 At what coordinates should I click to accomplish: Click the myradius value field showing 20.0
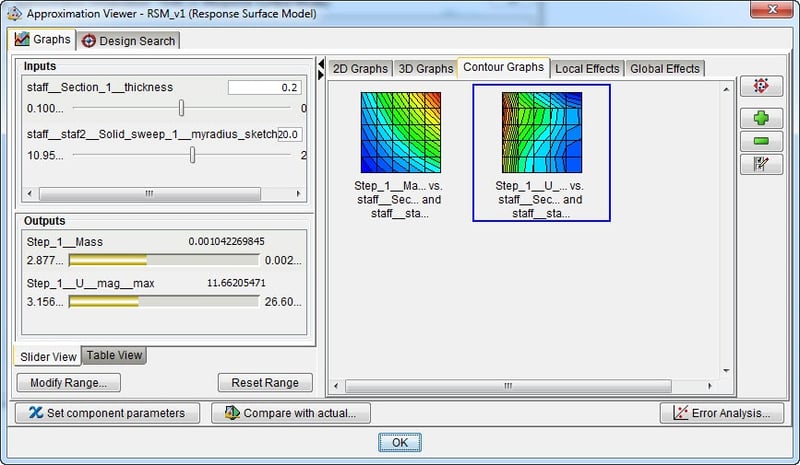[x=290, y=134]
